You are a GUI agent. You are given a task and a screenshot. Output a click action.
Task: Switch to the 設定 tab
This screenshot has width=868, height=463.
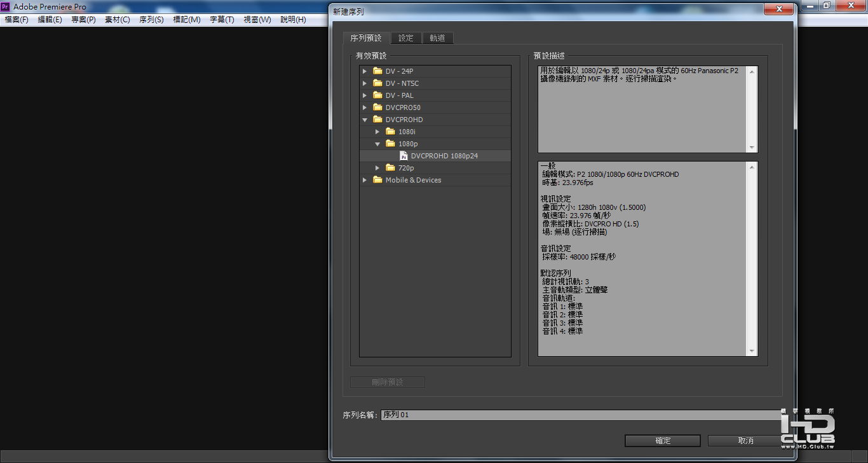[406, 38]
